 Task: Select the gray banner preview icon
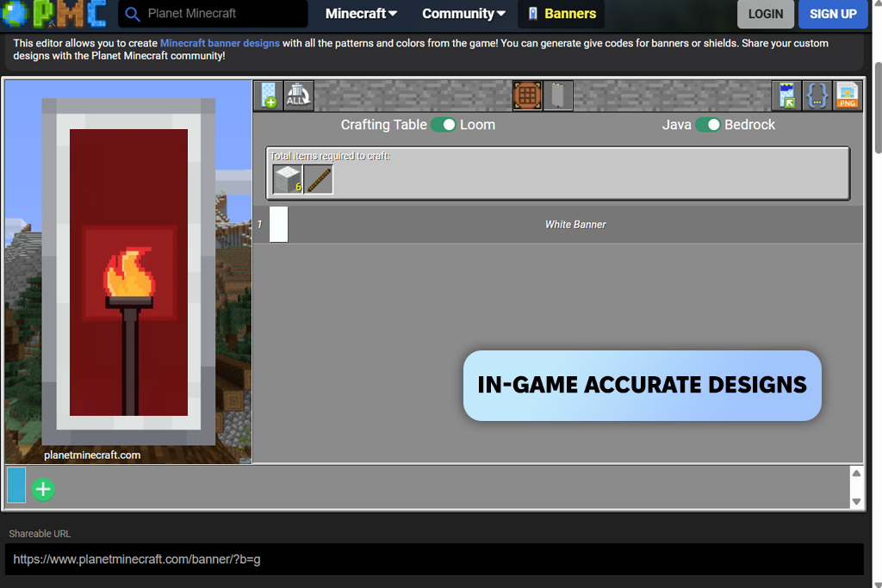(557, 95)
